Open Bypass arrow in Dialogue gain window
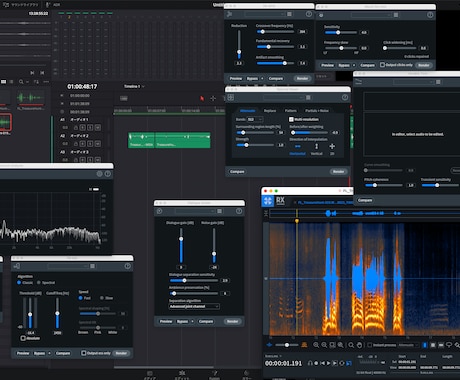Viewport: 460px width, 380px height. tap(192, 321)
